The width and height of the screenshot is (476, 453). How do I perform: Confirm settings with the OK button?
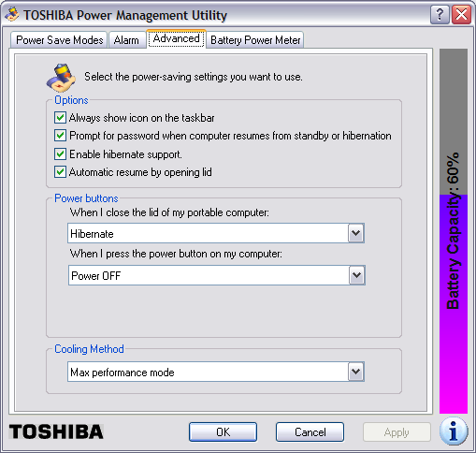pos(223,432)
